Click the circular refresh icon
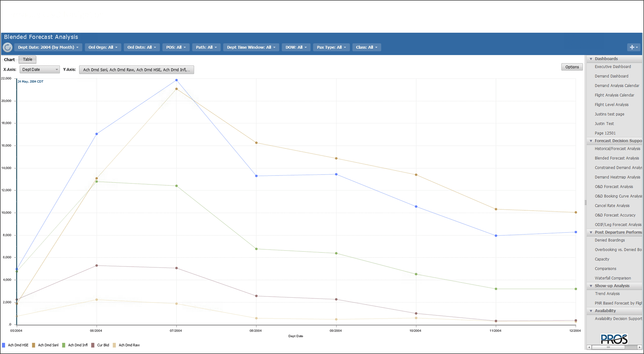This screenshot has height=354, width=644. pos(7,47)
